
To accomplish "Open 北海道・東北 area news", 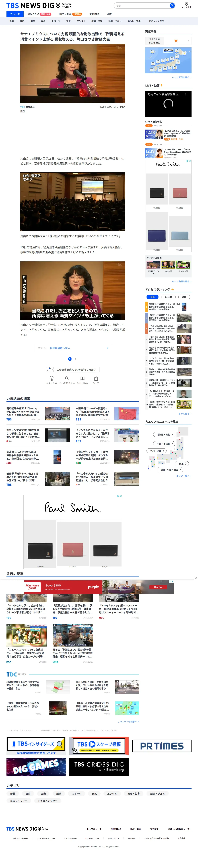I will click(x=164, y=434).
